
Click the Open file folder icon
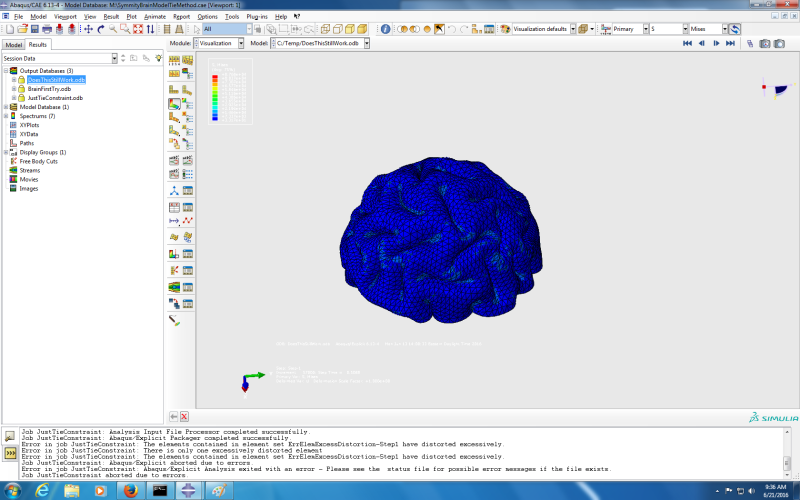(22, 29)
